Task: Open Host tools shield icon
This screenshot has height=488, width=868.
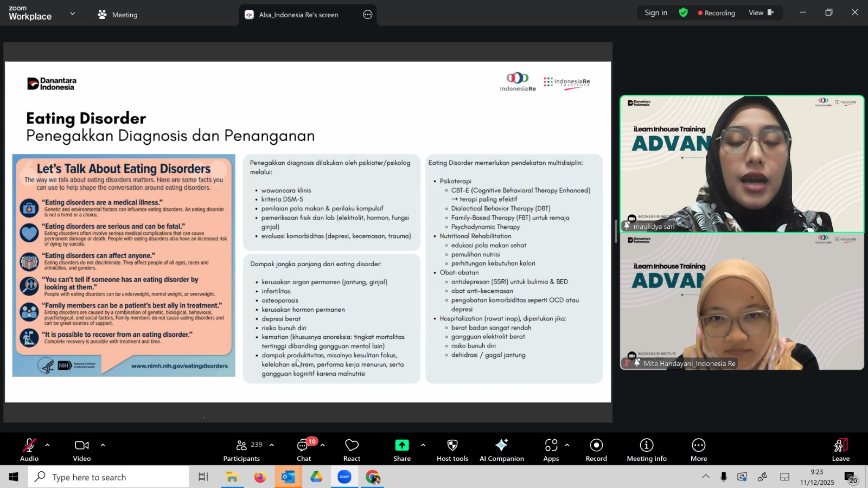Action: tap(452, 450)
